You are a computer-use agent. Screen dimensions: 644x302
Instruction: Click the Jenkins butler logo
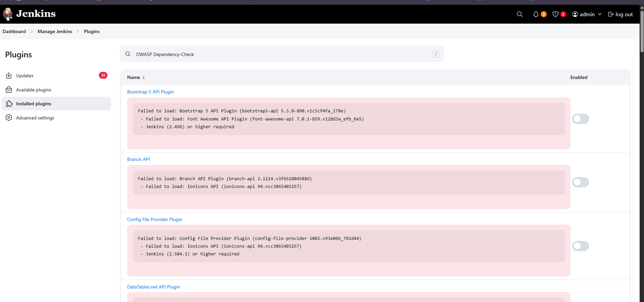click(7, 14)
